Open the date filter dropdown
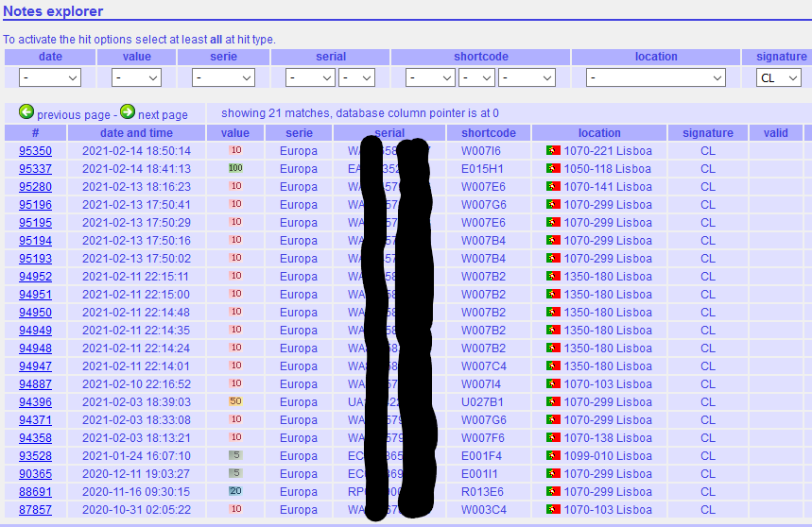Image resolution: width=812 pixels, height=527 pixels. 50,78
